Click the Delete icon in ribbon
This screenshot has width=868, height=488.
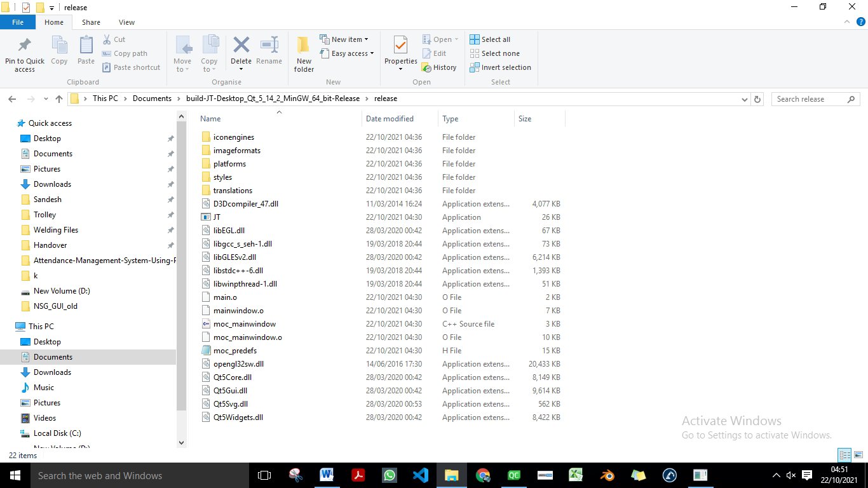(241, 47)
